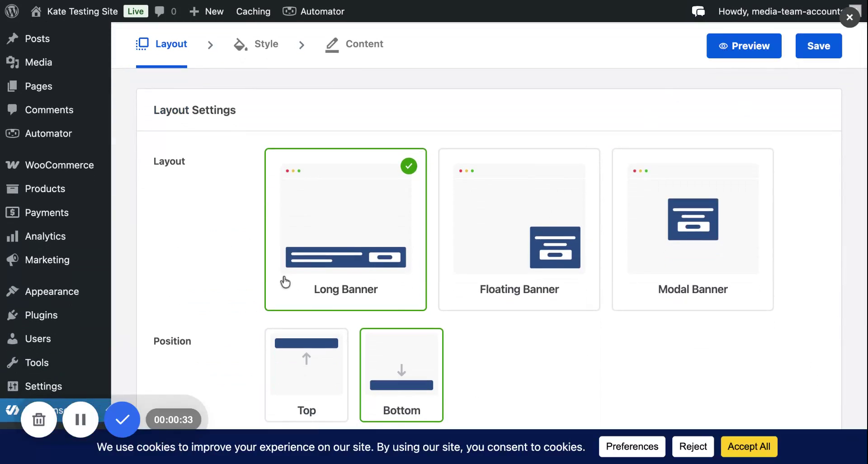Click the Save button

[x=818, y=46]
